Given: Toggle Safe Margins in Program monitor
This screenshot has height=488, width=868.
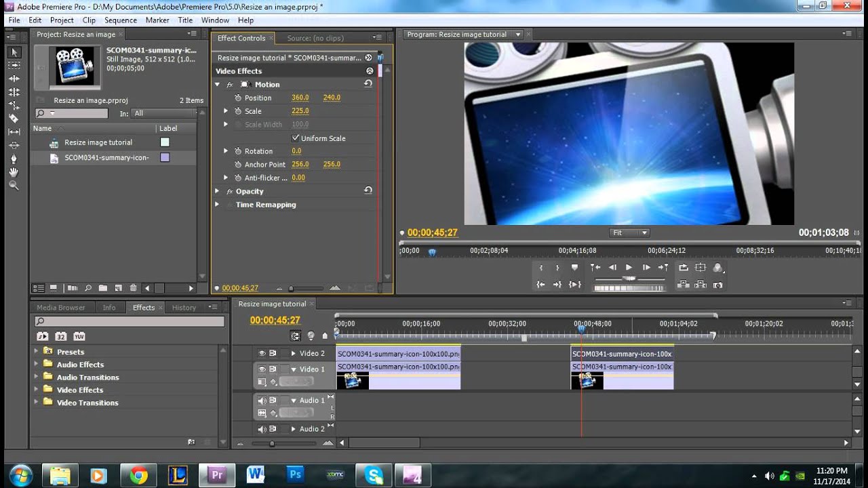Looking at the screenshot, I should (701, 268).
